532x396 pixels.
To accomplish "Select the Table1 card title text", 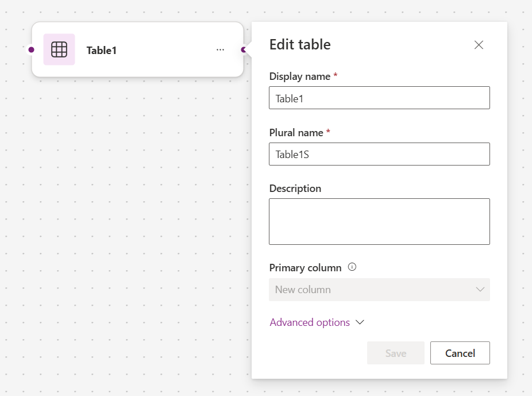I will (102, 51).
